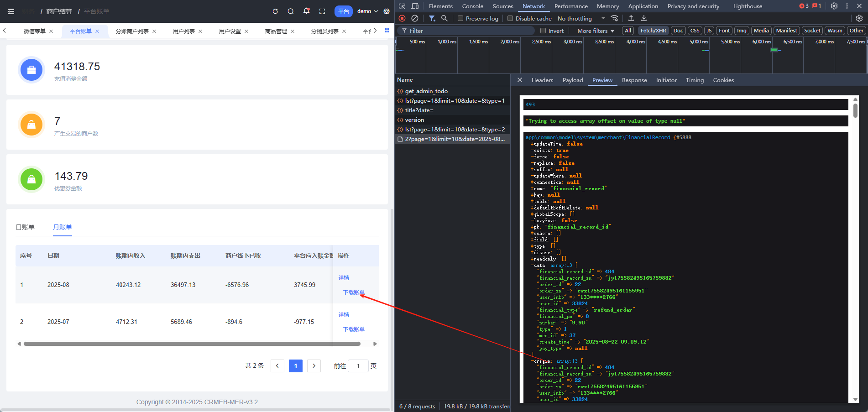Select the DevTools inspect element tool
Image resolution: width=868 pixels, height=412 pixels.
(402, 6)
